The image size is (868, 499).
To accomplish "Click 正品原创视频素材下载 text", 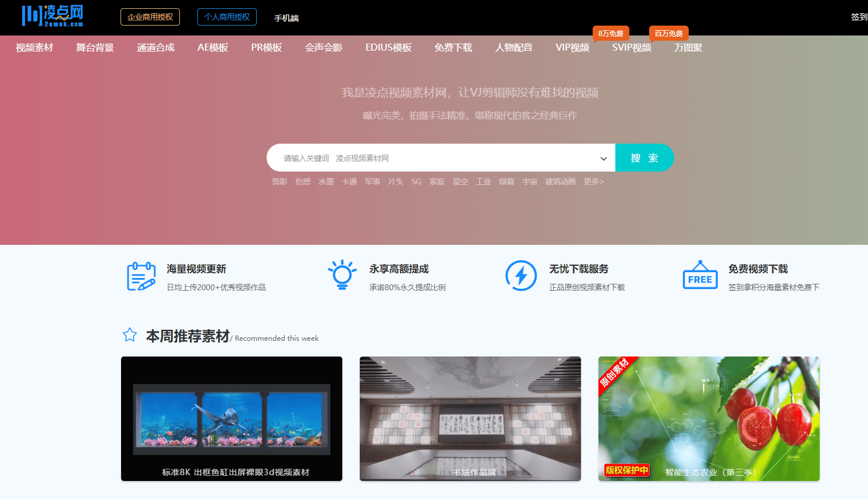I will (x=587, y=287).
